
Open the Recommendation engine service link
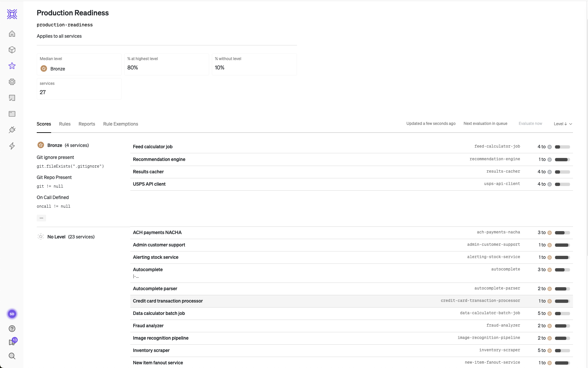tap(159, 159)
